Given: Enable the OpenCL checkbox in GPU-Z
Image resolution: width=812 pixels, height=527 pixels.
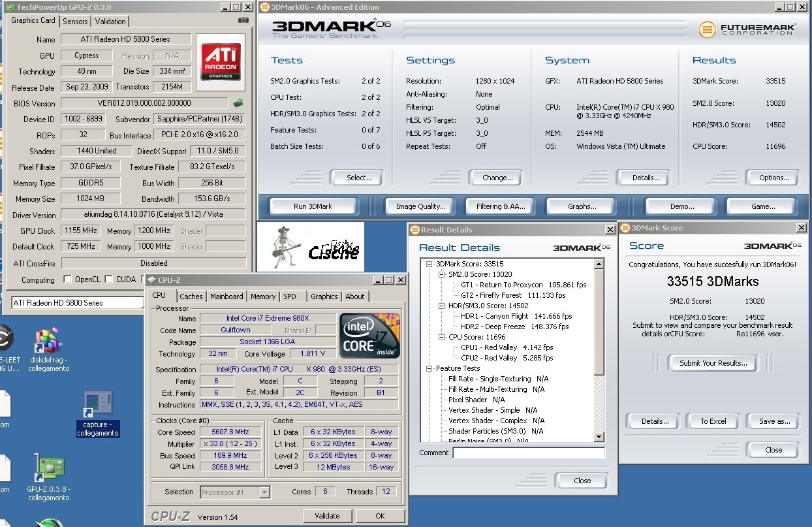Looking at the screenshot, I should coord(67,279).
